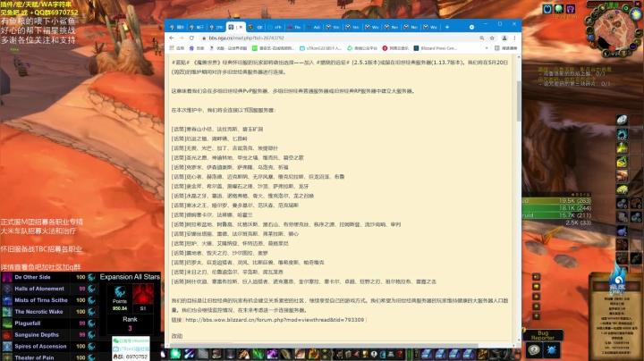Image resolution: width=644 pixels, height=361 pixels.
Task: Reload the NGA forum page
Action: tap(191, 38)
